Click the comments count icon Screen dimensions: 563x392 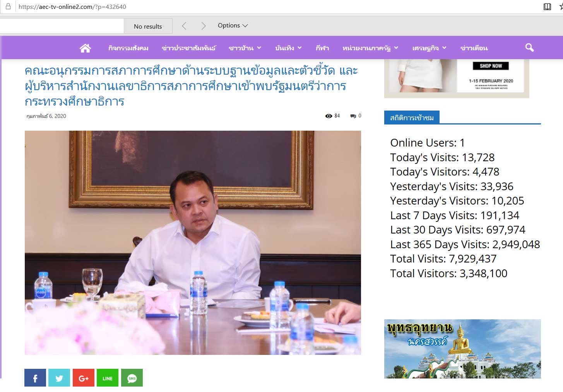(x=353, y=116)
